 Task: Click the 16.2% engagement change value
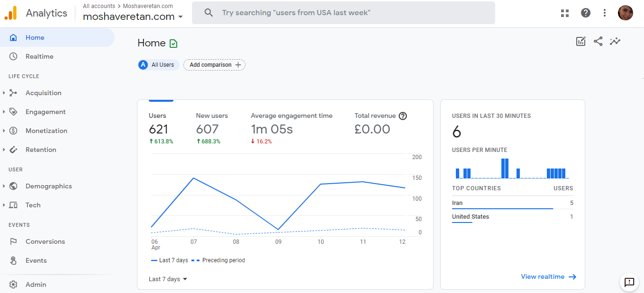pos(262,142)
